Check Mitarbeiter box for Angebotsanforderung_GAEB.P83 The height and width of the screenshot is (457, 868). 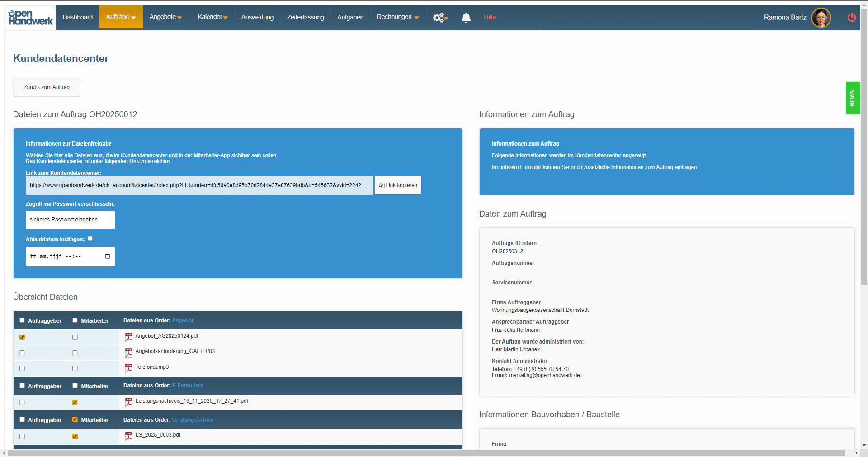coord(75,353)
